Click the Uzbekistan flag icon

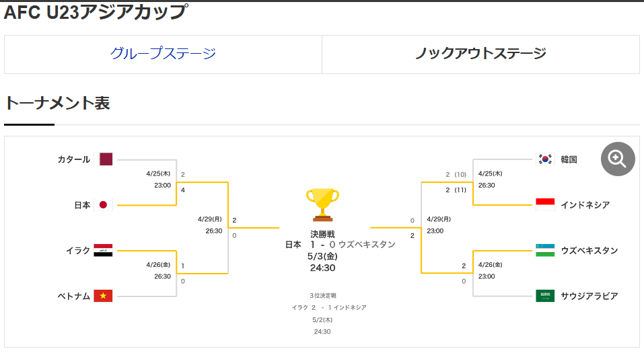545,250
